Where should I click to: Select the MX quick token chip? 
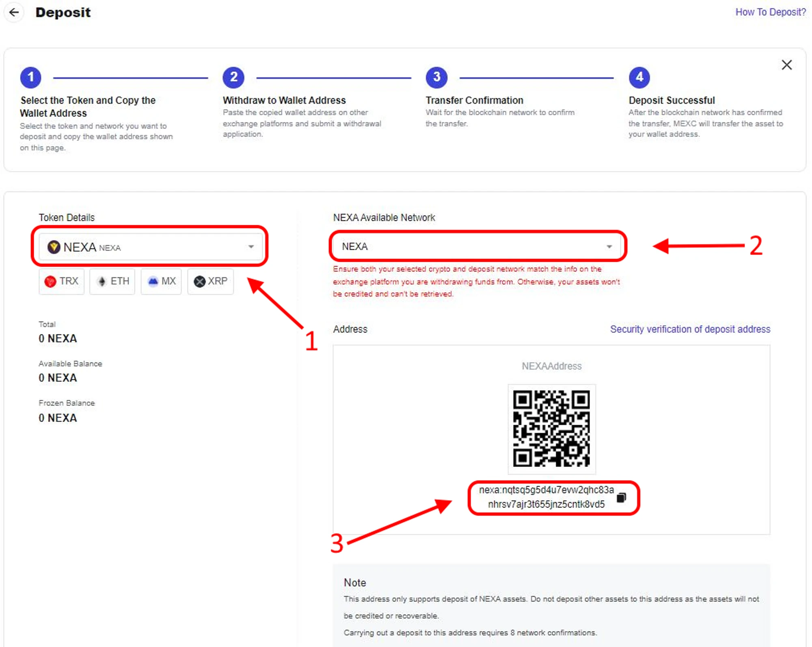(x=161, y=281)
